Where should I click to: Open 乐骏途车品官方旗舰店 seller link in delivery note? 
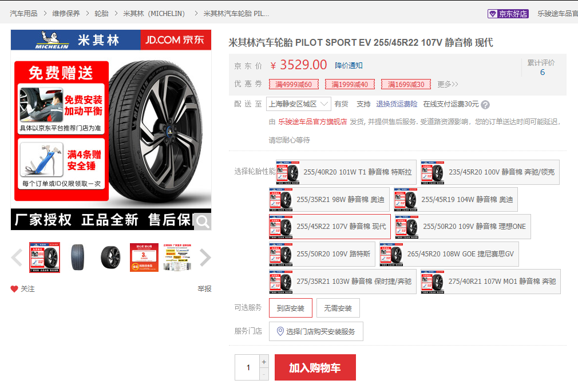[x=312, y=122]
